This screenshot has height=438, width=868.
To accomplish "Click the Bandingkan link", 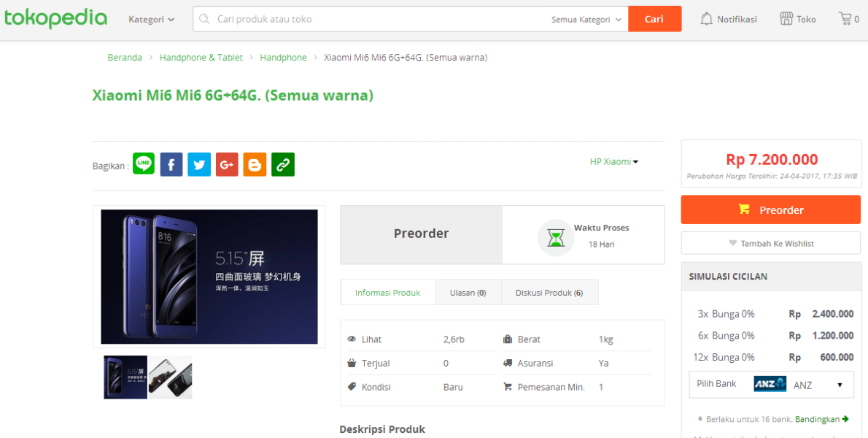I will click(817, 419).
